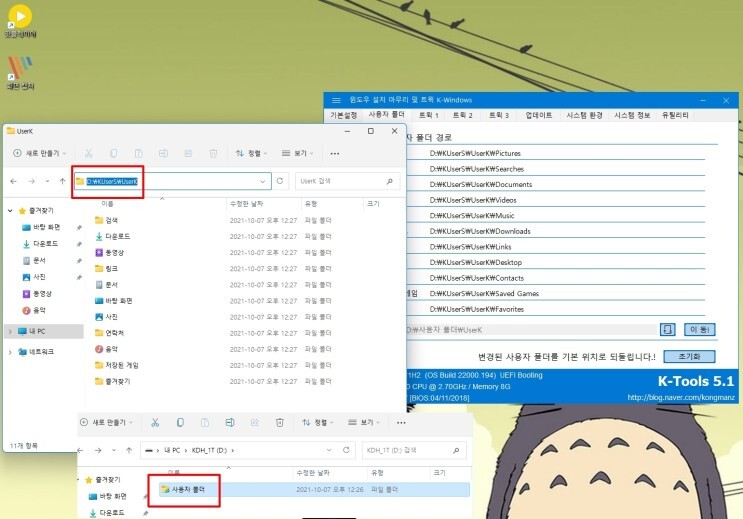Click 내 PC breadcrumb in KDH_1T window
The image size is (743, 519).
pyautogui.click(x=172, y=450)
